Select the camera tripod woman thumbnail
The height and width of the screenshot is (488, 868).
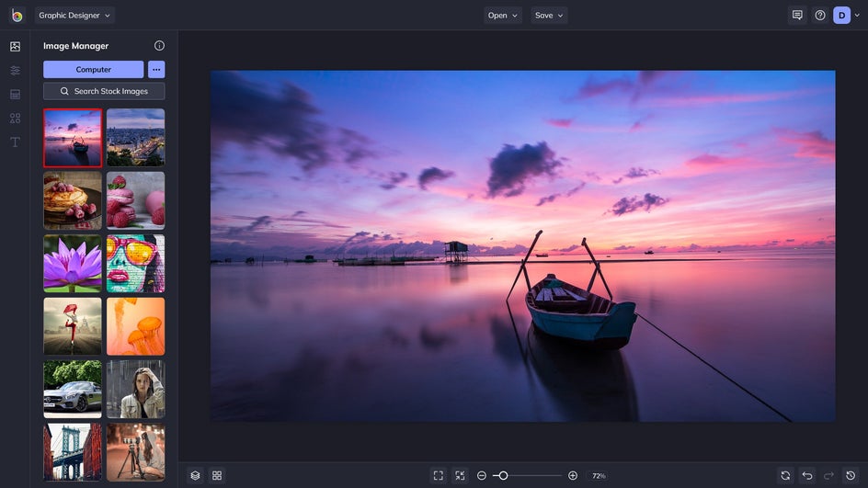pyautogui.click(x=136, y=452)
